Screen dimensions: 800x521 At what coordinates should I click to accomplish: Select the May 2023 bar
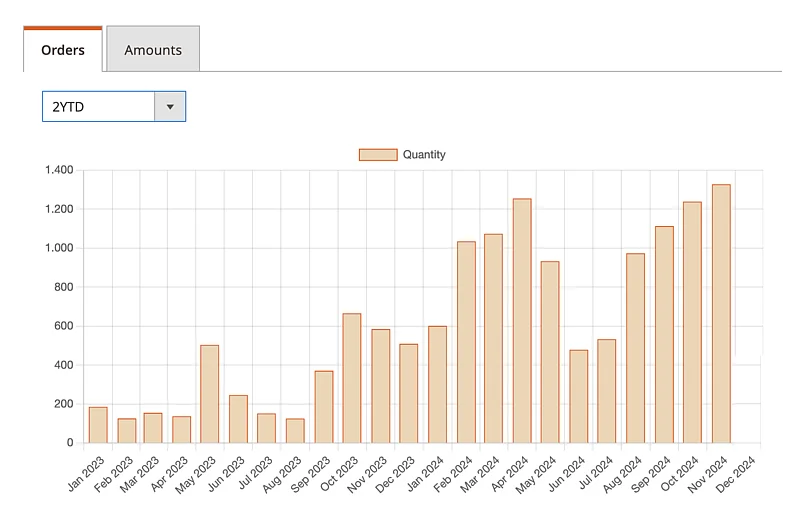click(209, 394)
